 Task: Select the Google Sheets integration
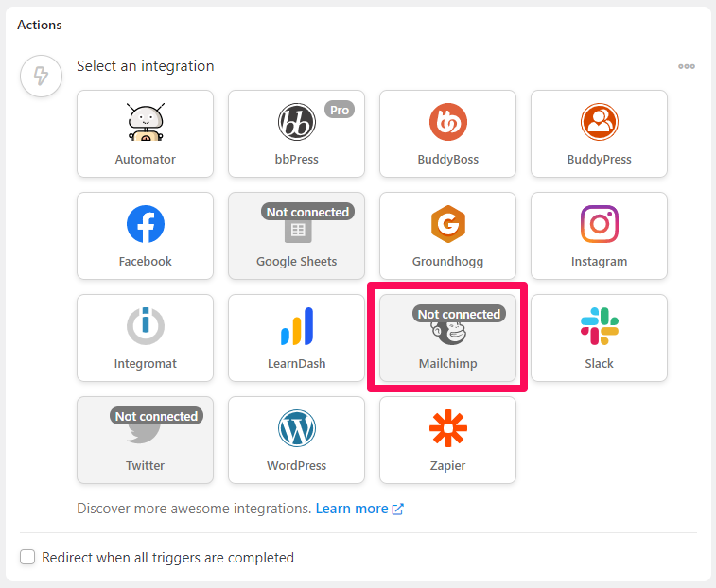coord(296,235)
